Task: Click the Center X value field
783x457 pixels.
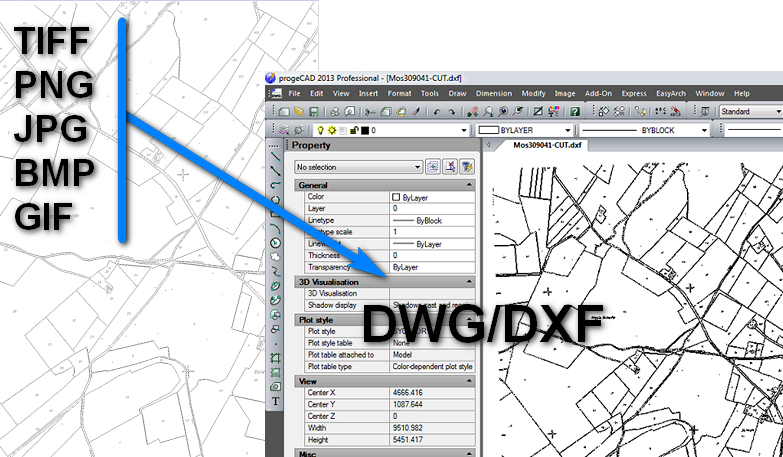Action: [x=430, y=393]
